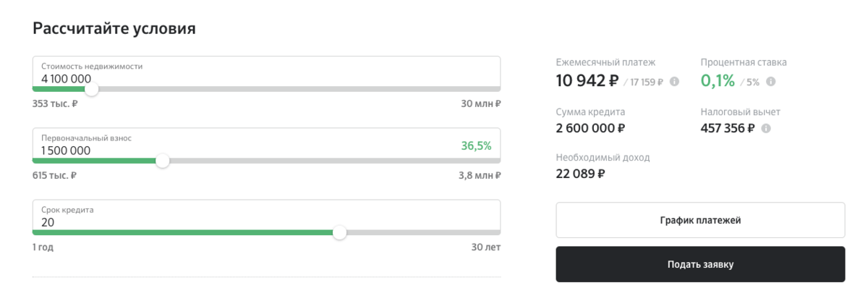Click the 22 089 ₽ required income value
Image resolution: width=868 pixels, height=296 pixels.
(580, 174)
